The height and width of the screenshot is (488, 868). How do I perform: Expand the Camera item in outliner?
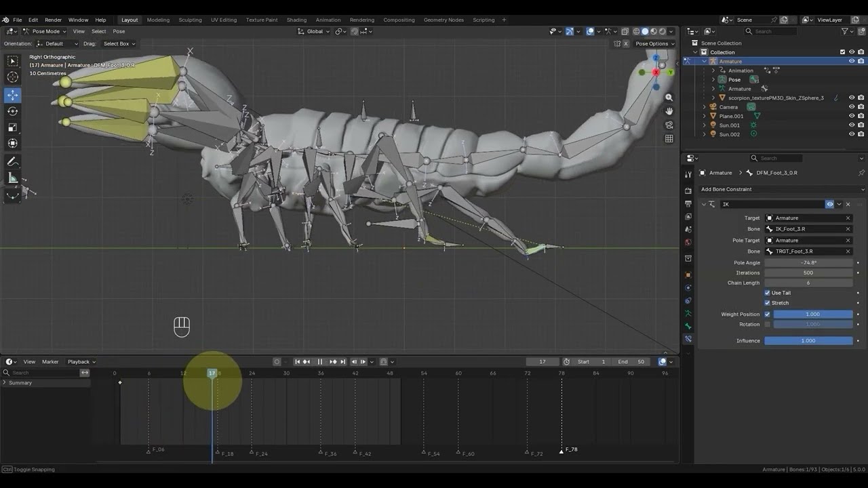pyautogui.click(x=705, y=107)
